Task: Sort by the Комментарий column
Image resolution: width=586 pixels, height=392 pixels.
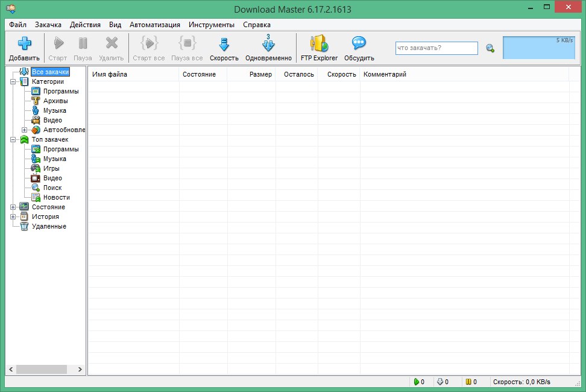Action: point(464,74)
